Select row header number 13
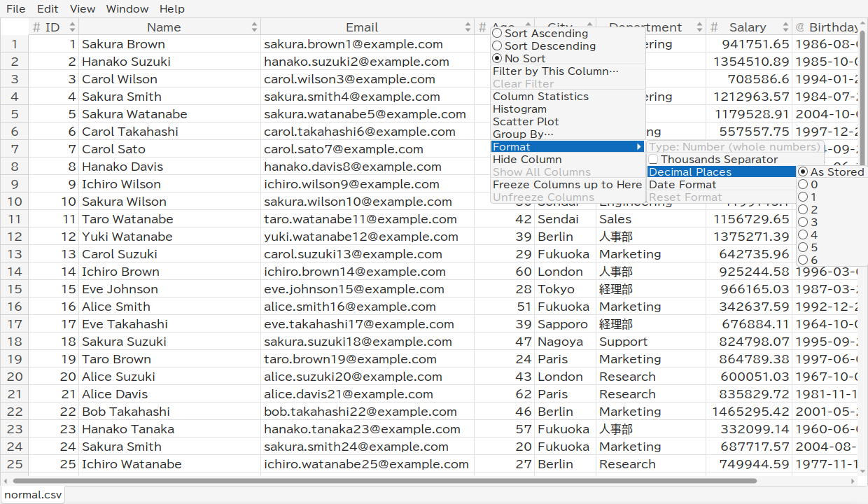Screen dimensions: 868x504 (x=15, y=254)
